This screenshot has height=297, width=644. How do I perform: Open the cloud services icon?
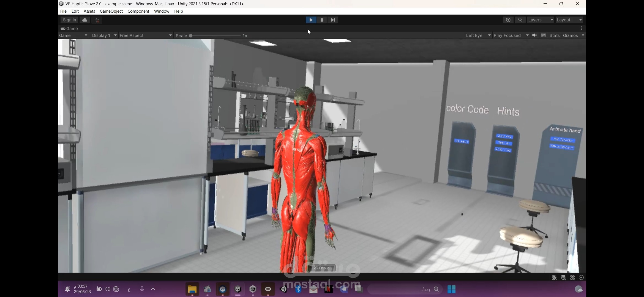tap(85, 20)
